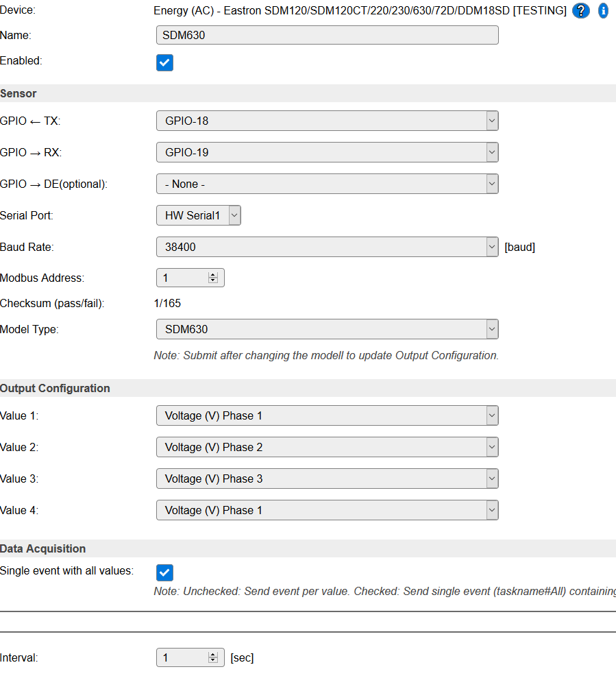The width and height of the screenshot is (616, 678).
Task: Click the note about submitting after model change
Action: click(x=326, y=355)
